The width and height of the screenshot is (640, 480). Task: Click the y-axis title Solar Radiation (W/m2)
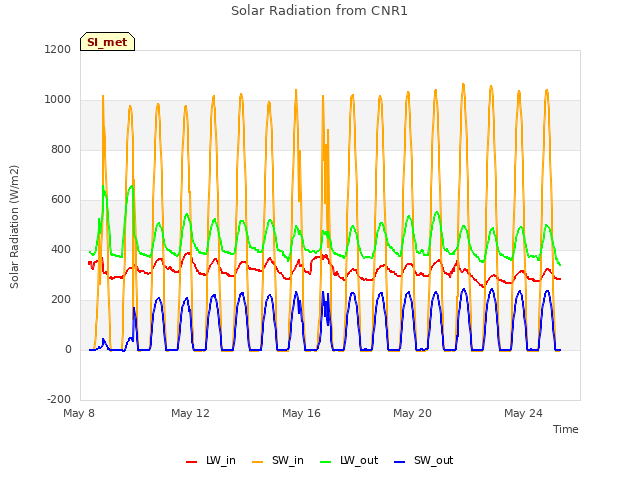[x=14, y=227]
